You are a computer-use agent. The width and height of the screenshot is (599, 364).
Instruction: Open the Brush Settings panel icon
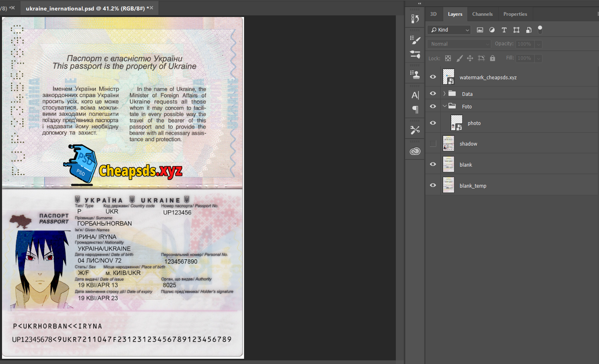[415, 40]
